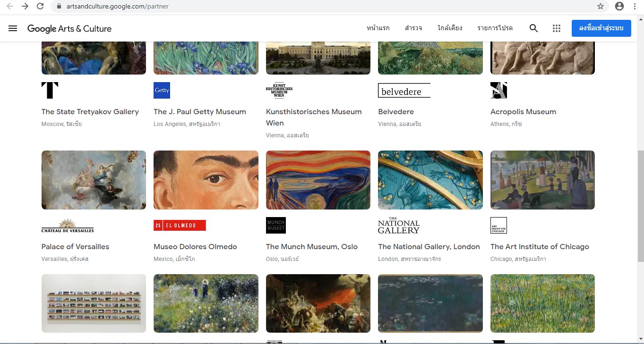644x344 pixels.
Task: Click the erupting volcano painting thumbnail
Action: 318,303
